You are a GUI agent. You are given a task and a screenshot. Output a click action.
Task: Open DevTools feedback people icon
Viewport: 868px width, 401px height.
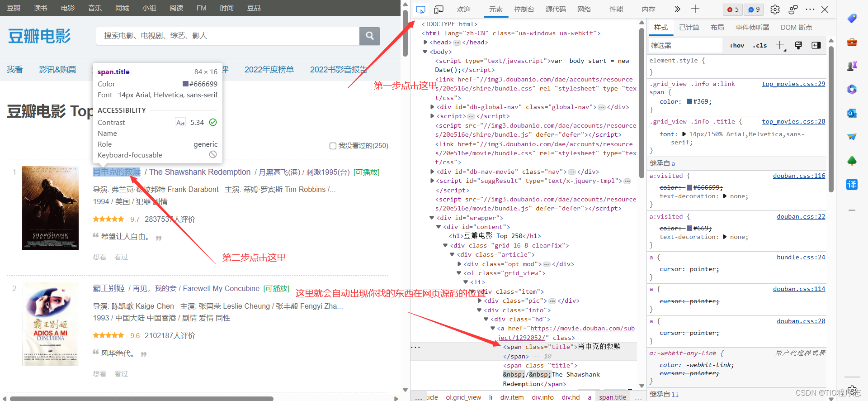[x=793, y=10]
